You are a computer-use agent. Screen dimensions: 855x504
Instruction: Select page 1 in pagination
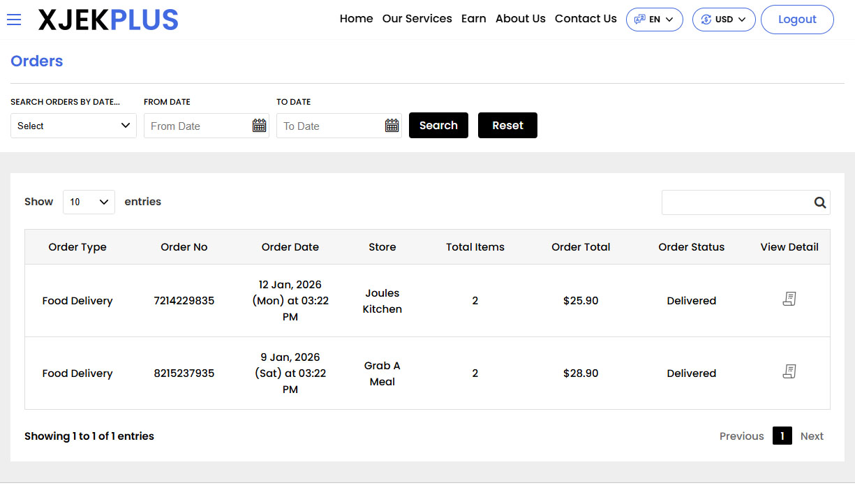(x=782, y=436)
